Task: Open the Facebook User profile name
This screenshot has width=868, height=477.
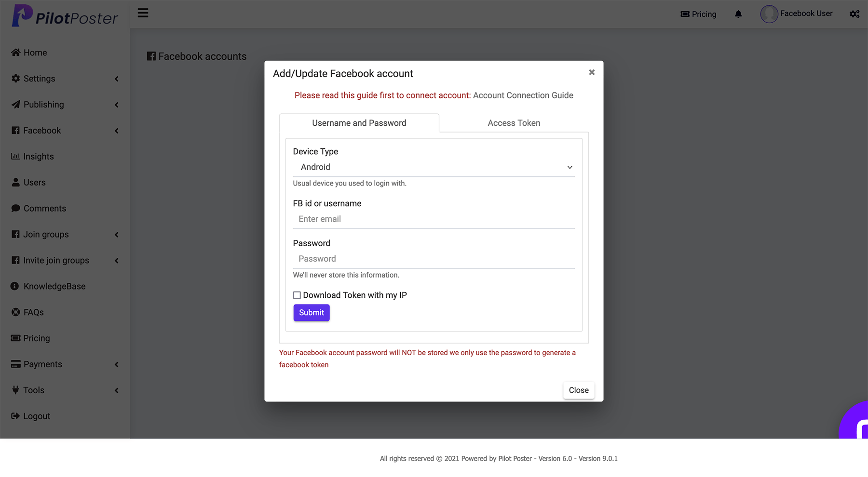Action: 806,13
